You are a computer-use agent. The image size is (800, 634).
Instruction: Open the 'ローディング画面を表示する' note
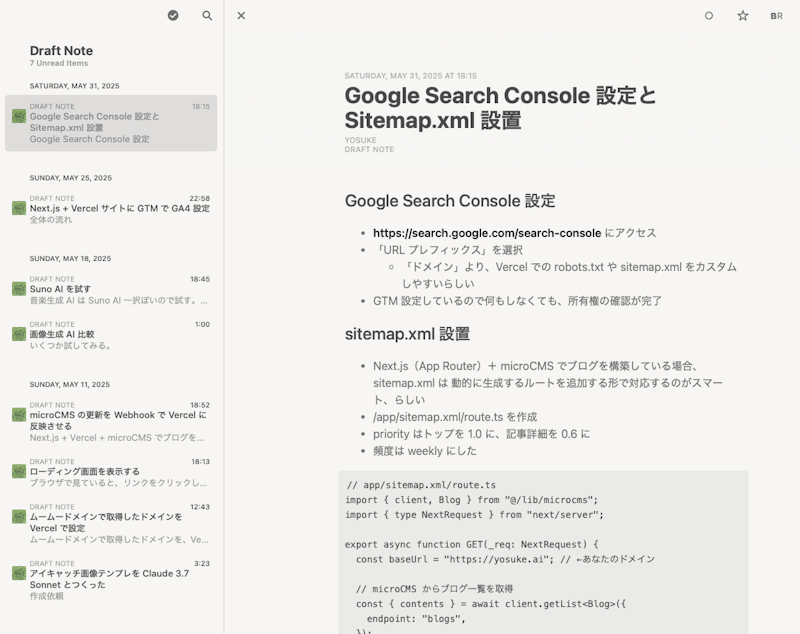[x=84, y=472]
